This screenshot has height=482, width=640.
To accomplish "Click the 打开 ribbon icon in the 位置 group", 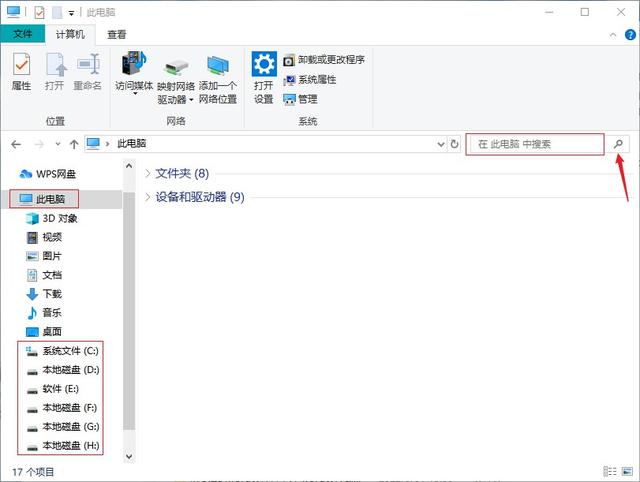I will tap(55, 64).
